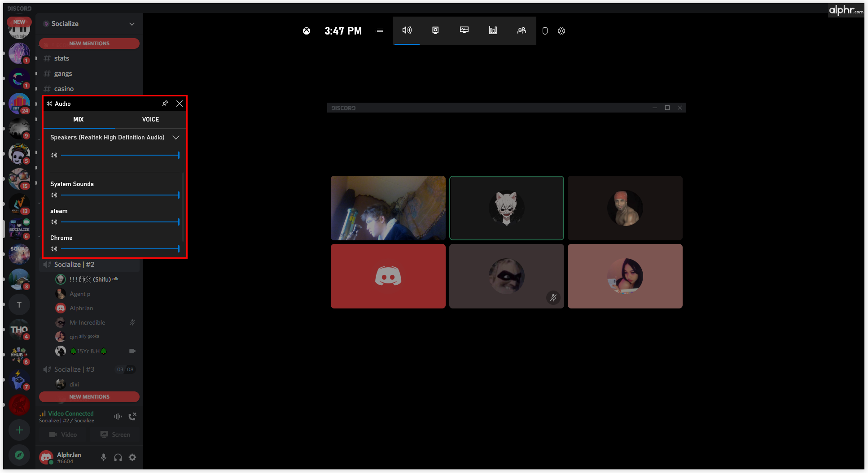This screenshot has height=473, width=868.
Task: Click the Video Connected status text
Action: pyautogui.click(x=71, y=413)
